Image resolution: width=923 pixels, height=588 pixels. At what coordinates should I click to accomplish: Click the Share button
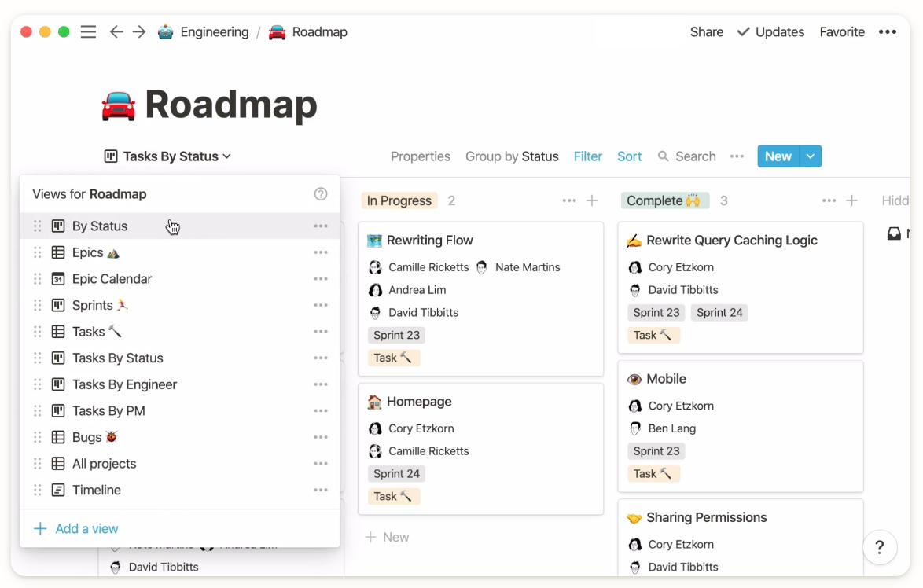tap(706, 32)
